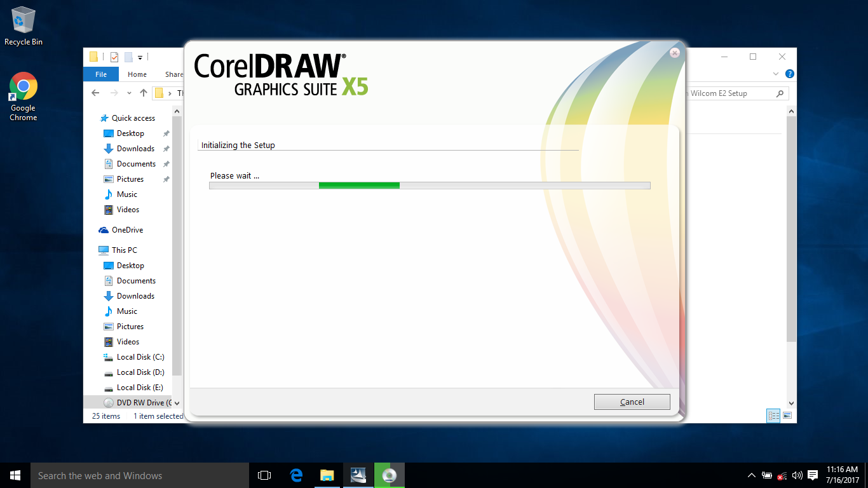
Task: Go up one folder level
Action: [x=143, y=93]
